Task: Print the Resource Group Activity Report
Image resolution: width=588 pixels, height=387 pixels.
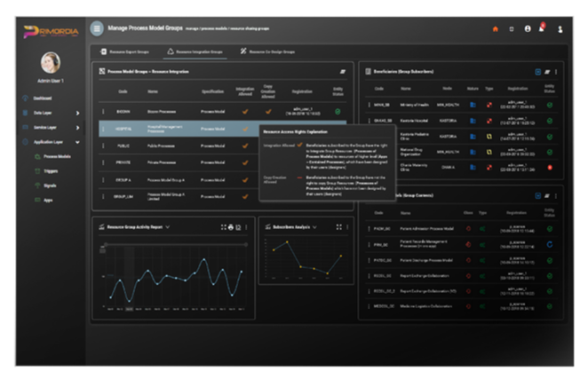Action: tap(231, 227)
